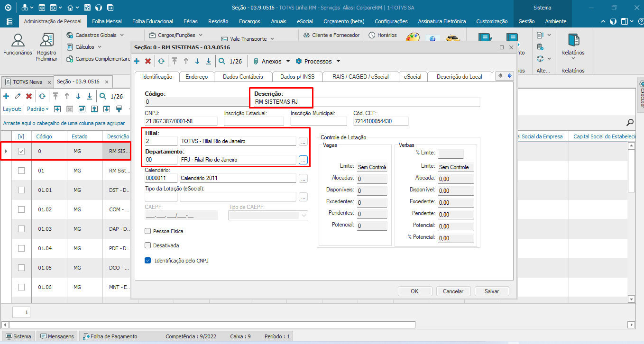Image resolution: width=644 pixels, height=344 pixels.
Task: Open the RAIS / CAGED / eSocial tab
Action: [360, 77]
